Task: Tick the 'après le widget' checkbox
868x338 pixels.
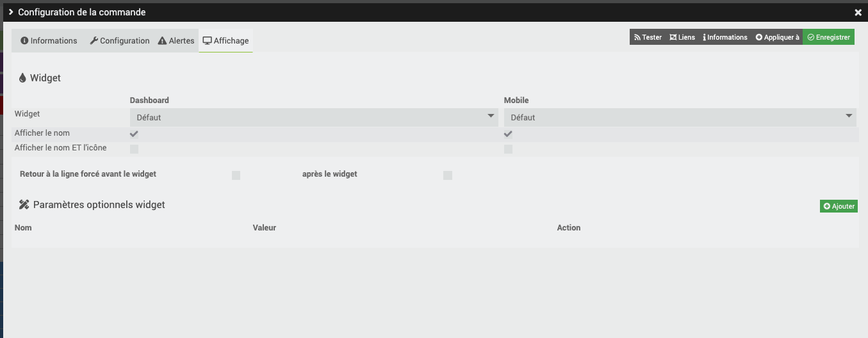Action: point(448,175)
